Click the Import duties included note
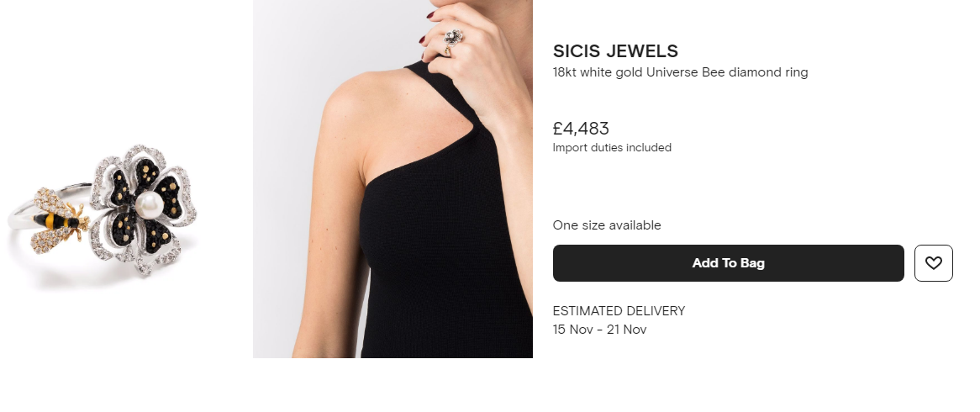980x412 pixels. pos(612,148)
